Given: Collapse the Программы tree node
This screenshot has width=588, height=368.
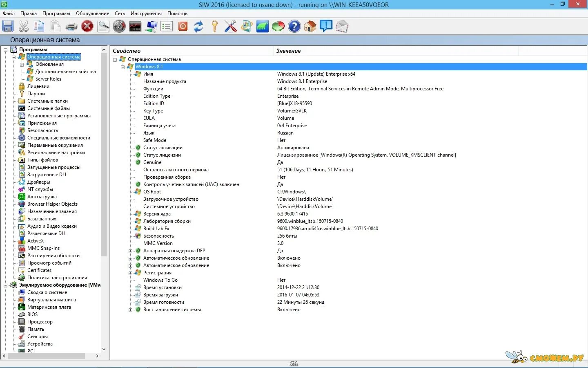Looking at the screenshot, I should (6, 49).
